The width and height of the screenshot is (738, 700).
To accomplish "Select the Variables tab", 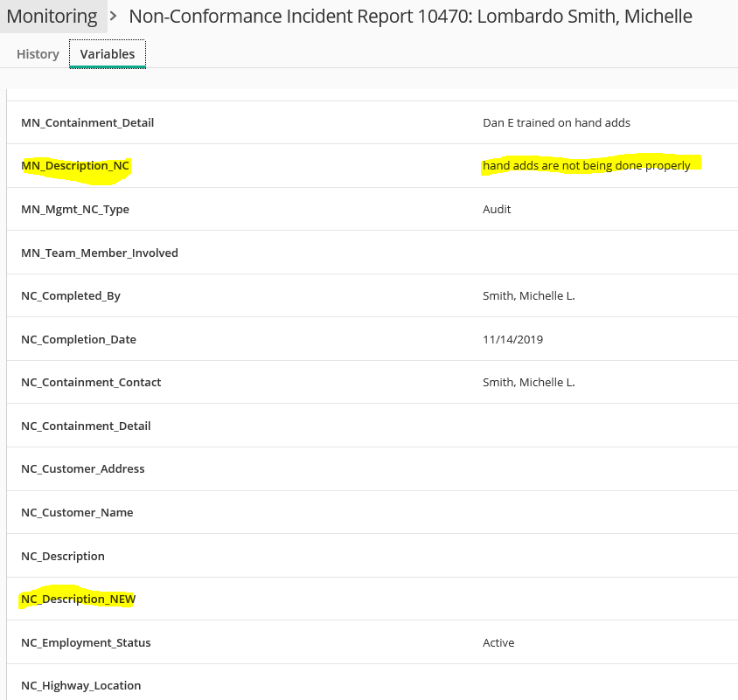I will click(x=108, y=54).
